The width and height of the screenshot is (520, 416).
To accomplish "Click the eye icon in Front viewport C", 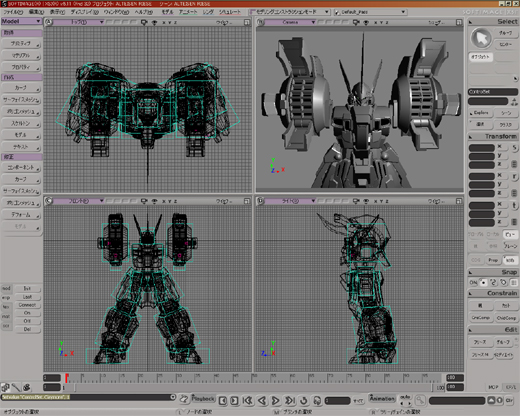I will coord(154,201).
